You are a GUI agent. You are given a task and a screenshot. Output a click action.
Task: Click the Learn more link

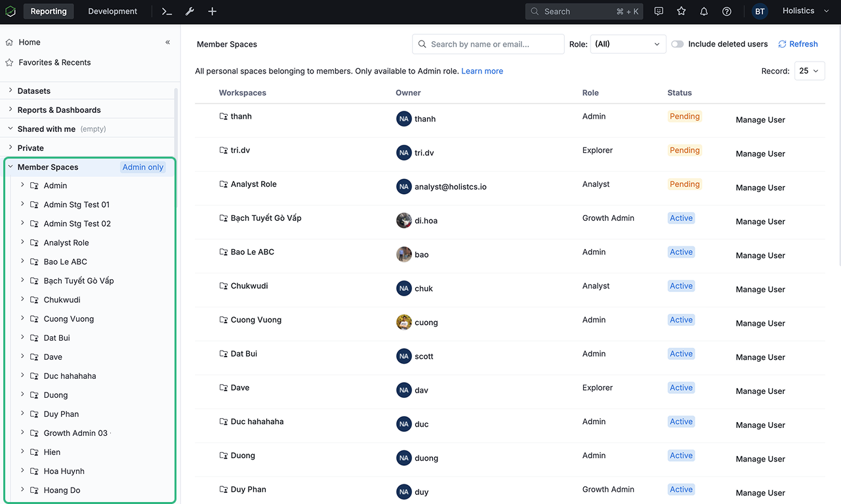482,71
